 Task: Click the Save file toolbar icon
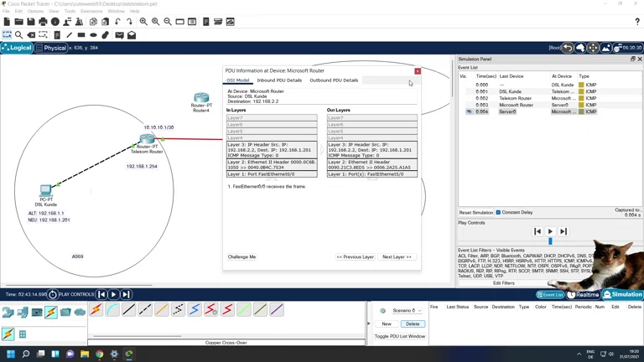click(x=31, y=22)
